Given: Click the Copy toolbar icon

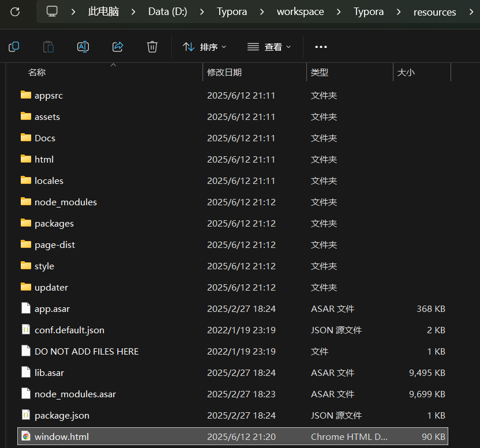Looking at the screenshot, I should click(14, 47).
